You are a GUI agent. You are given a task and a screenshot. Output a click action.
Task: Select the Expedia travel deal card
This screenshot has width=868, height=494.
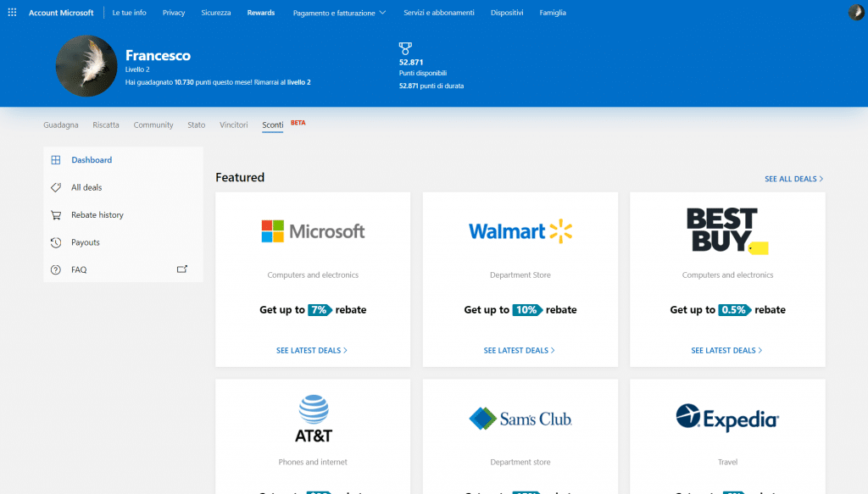click(727, 432)
